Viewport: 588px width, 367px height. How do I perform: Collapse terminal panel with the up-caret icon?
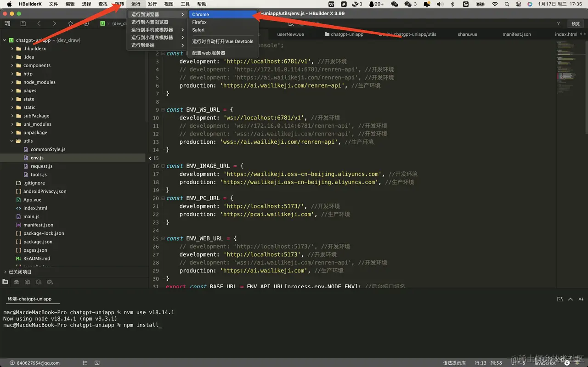pos(571,299)
